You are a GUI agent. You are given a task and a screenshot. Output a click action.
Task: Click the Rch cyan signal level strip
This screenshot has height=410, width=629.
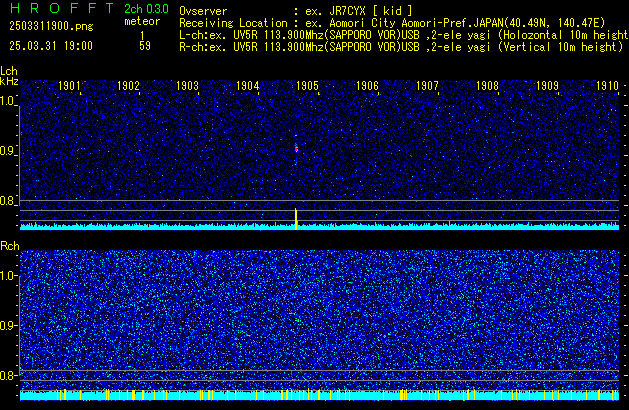pos(319,395)
